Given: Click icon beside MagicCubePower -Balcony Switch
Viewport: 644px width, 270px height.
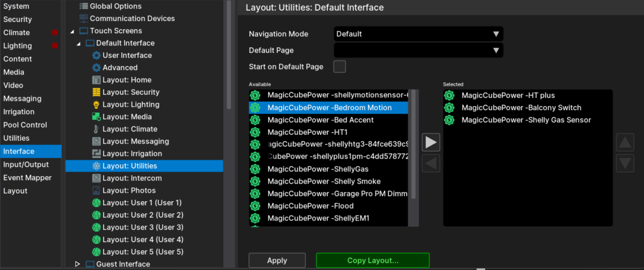Looking at the screenshot, I should (x=449, y=108).
